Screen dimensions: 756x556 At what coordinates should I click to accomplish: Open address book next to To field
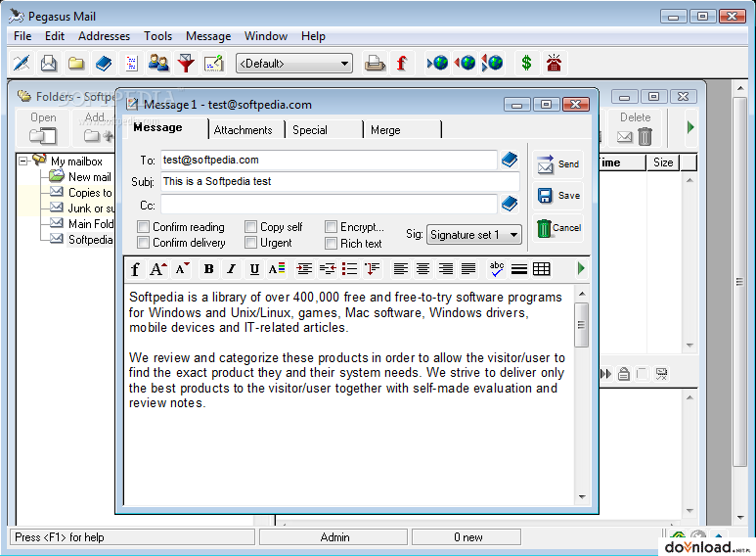510,160
